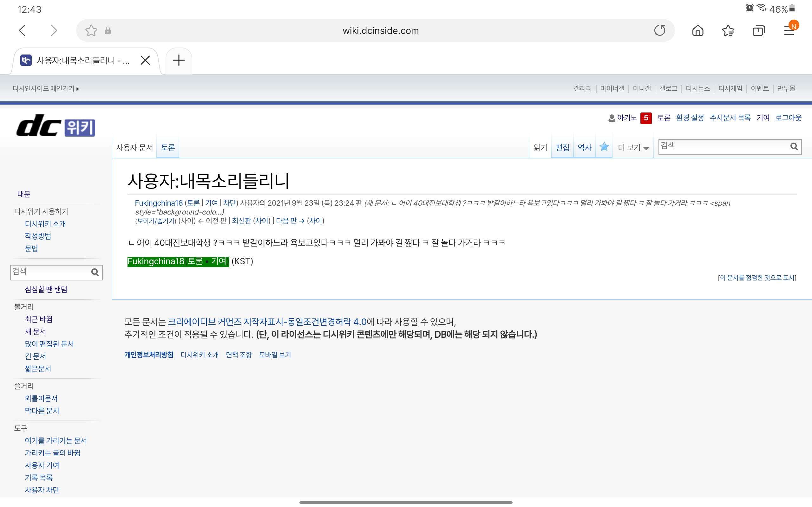Open 최근 바뀜 in the sidebar
This screenshot has width=812, height=507.
[x=39, y=319]
